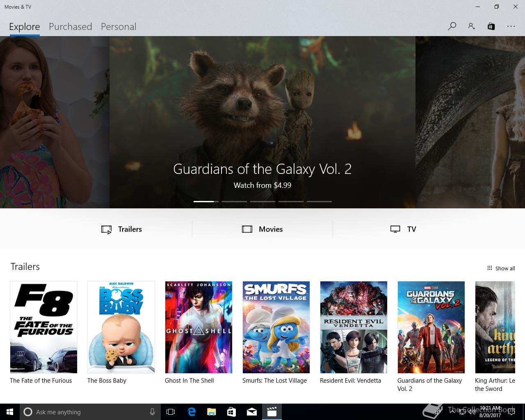Open Resident Evil: Vendetta poster

tap(354, 327)
